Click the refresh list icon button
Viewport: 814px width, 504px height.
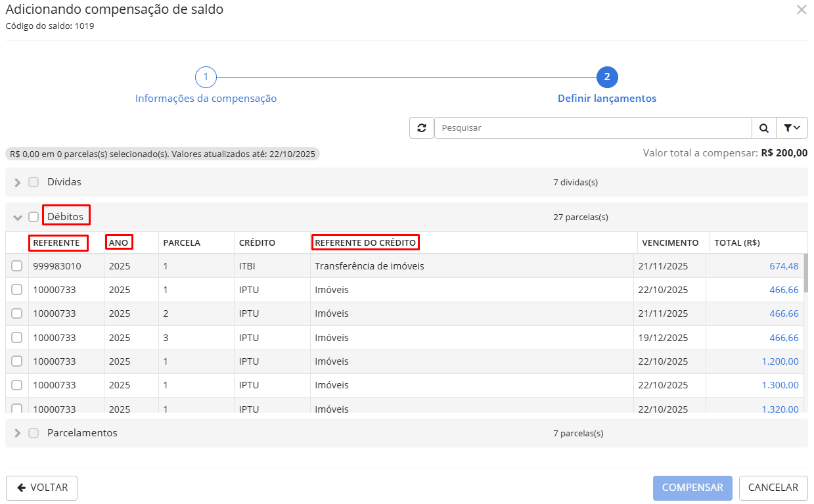[x=421, y=128]
